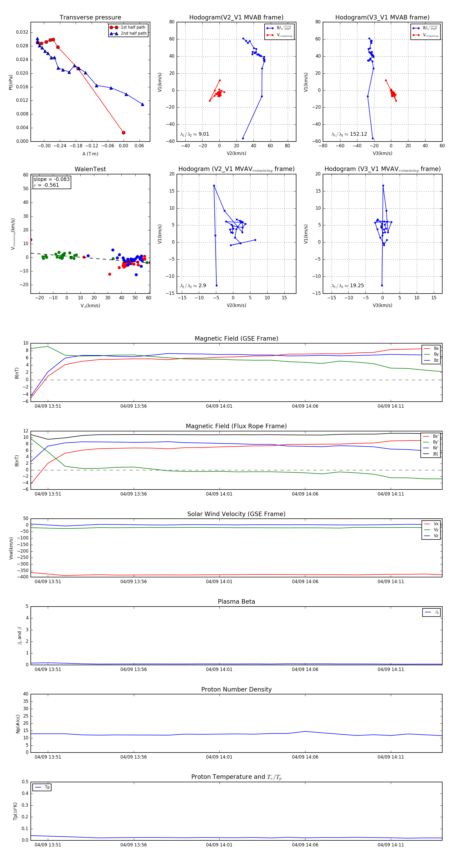473x868 pixels.
Task: Click the WalenTest 'V_A(km/s)' x-axis label
Action: pos(90,306)
